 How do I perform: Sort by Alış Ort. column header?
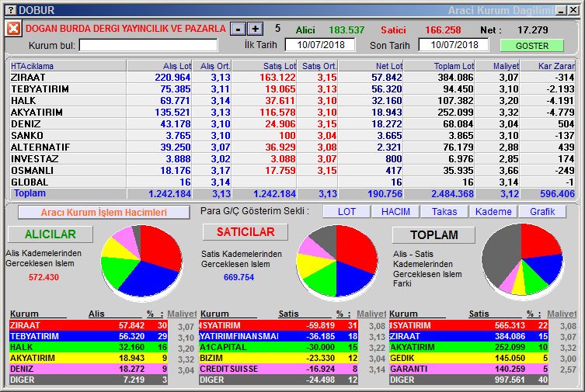(x=212, y=66)
